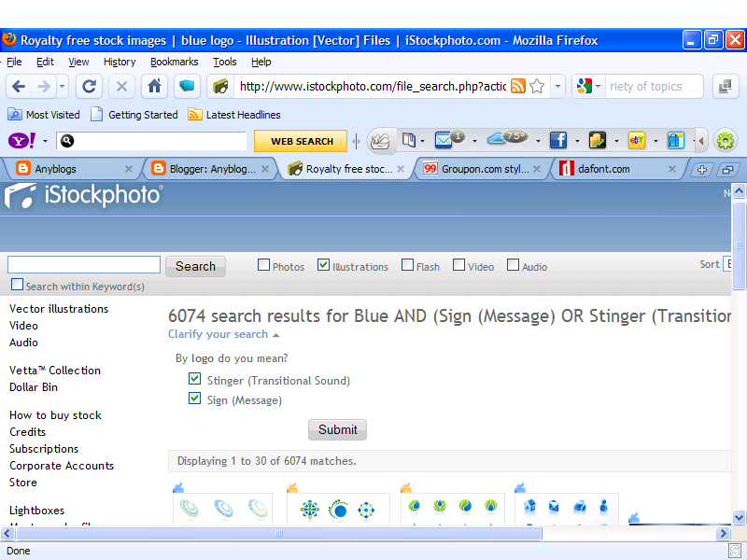Screen dimensions: 747x560
Task: Click the Yahoo bookmarks book icon
Action: pyautogui.click(x=408, y=140)
